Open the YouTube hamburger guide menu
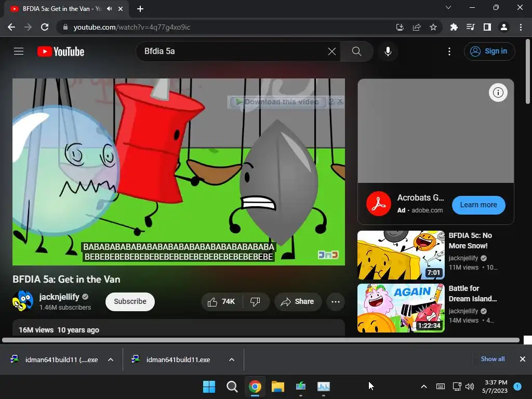 click(x=19, y=51)
